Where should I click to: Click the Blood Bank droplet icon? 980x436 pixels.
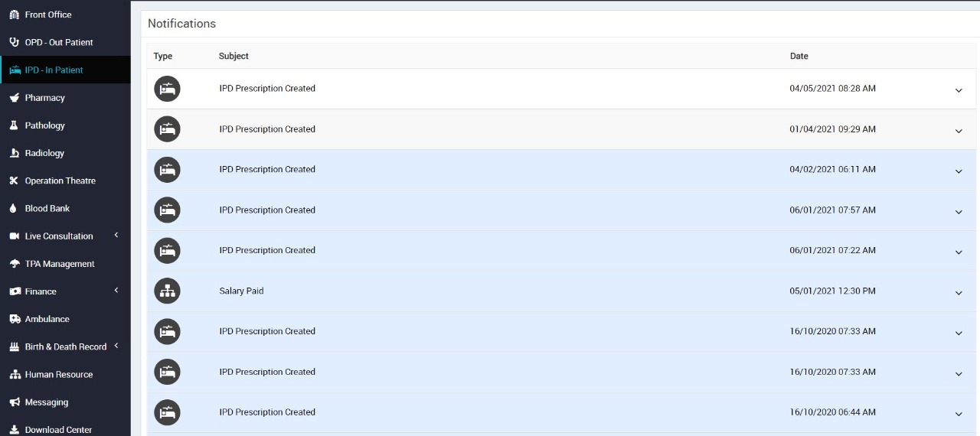click(x=14, y=209)
